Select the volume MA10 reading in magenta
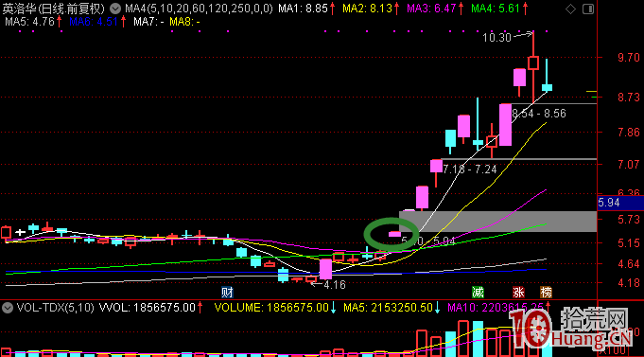This screenshot has width=644, height=357. coord(495,308)
